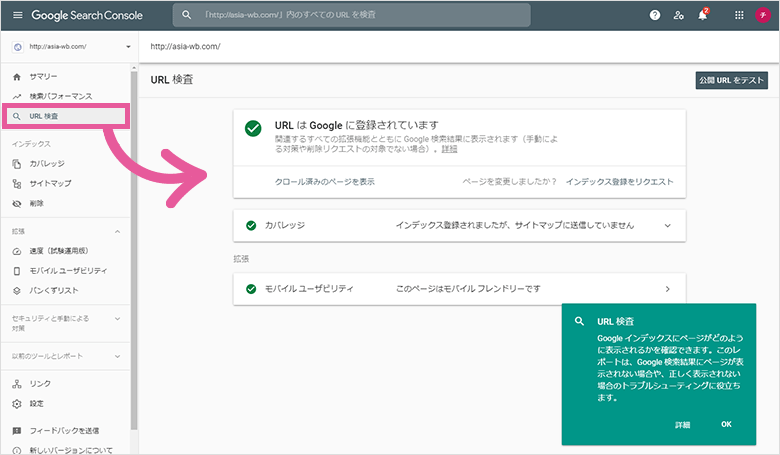The image size is (780, 455).
Task: Open the hamburger main menu
Action: [17, 15]
